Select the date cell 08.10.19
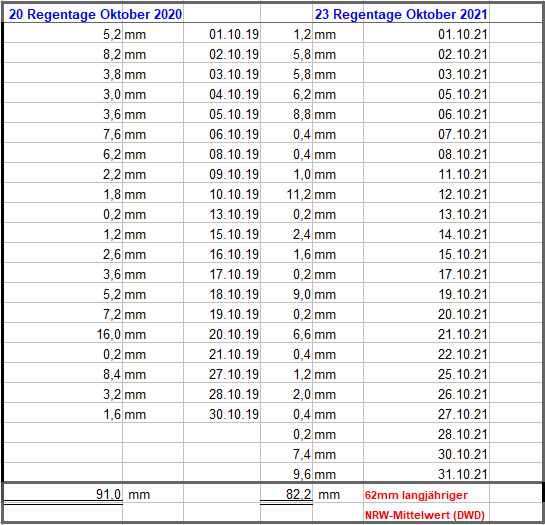This screenshot has height=525, width=545. [x=222, y=154]
